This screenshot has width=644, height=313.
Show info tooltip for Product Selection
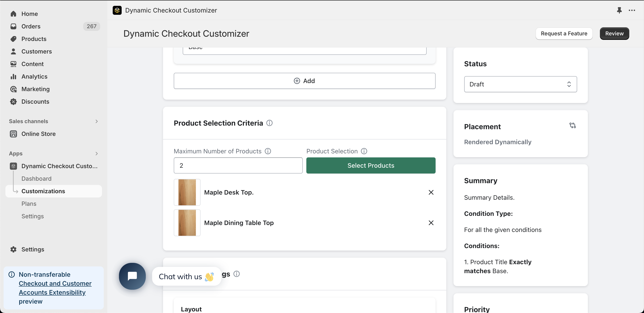[x=364, y=151]
